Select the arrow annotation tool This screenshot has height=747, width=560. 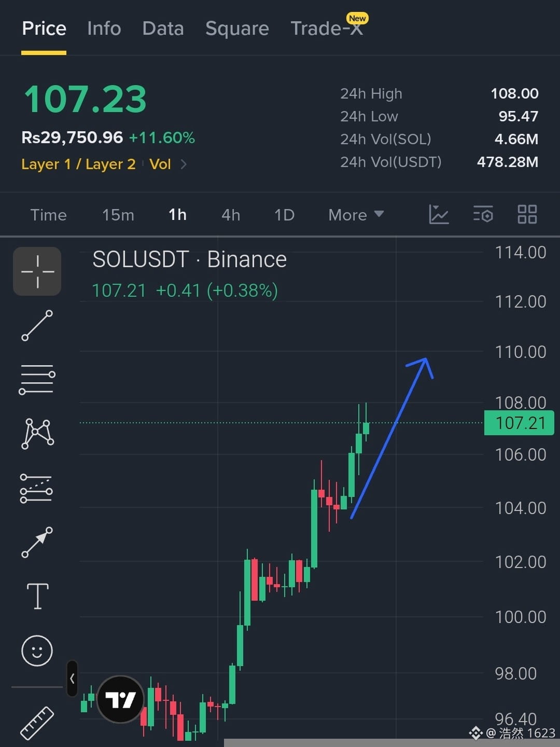pyautogui.click(x=37, y=542)
